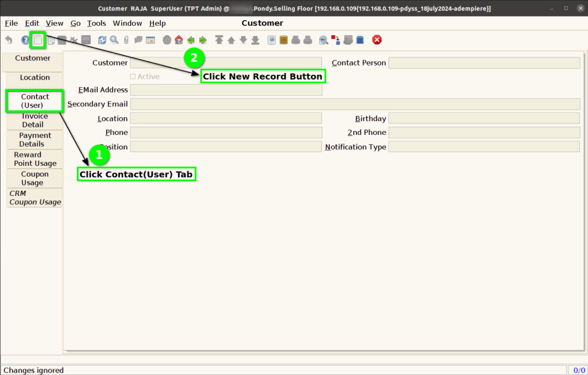The image size is (588, 375).
Task: Click the Attachment paperclip icon
Action: pos(126,40)
